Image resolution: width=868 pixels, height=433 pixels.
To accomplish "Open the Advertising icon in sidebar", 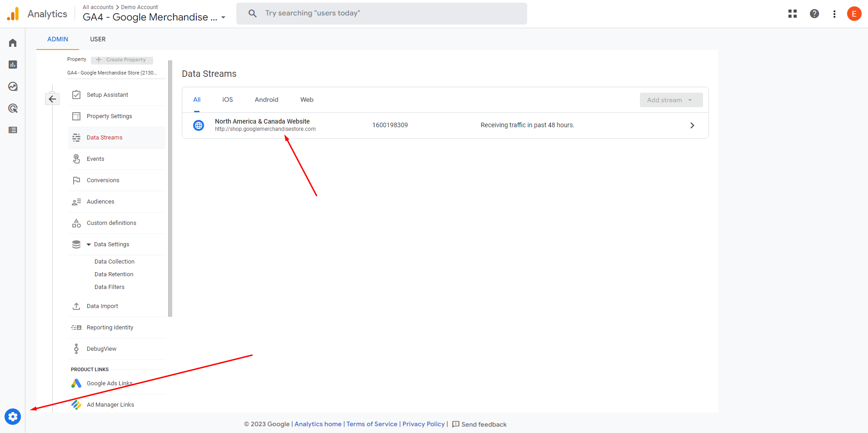I will [x=13, y=108].
